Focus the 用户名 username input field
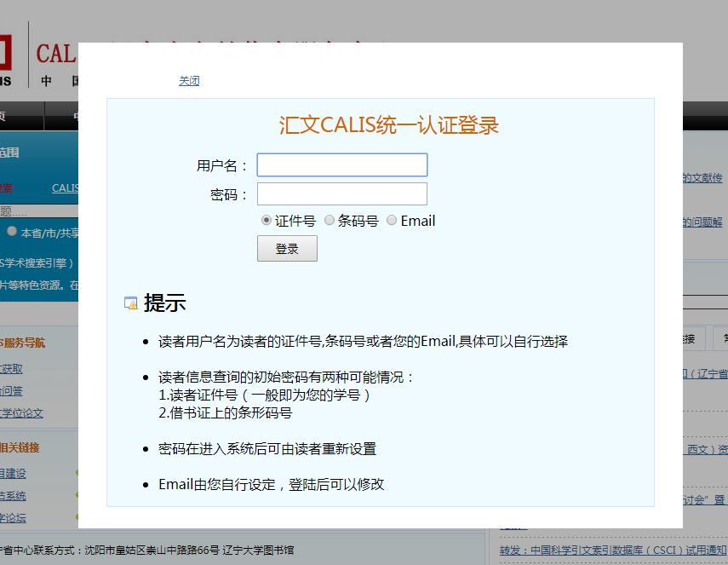728x565 pixels. (342, 165)
